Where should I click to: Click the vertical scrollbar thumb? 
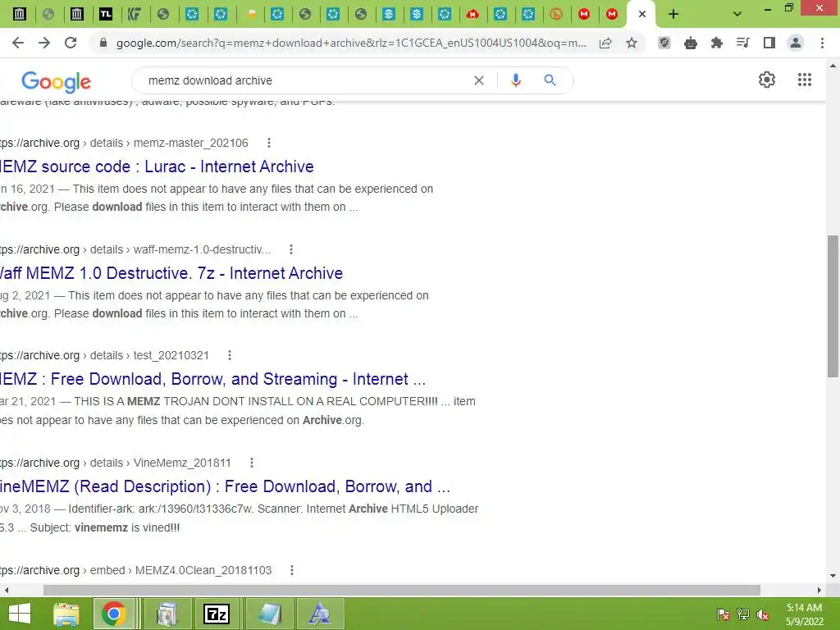[833, 306]
